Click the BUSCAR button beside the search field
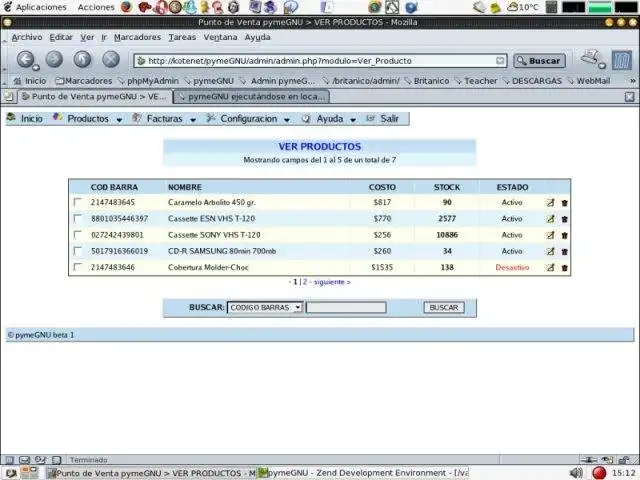Image resolution: width=640 pixels, height=480 pixels. pos(444,307)
